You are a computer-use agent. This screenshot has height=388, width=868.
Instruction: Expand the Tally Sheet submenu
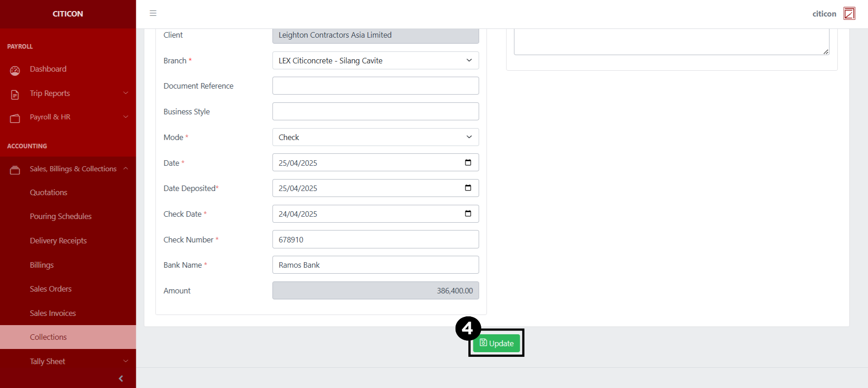point(125,361)
